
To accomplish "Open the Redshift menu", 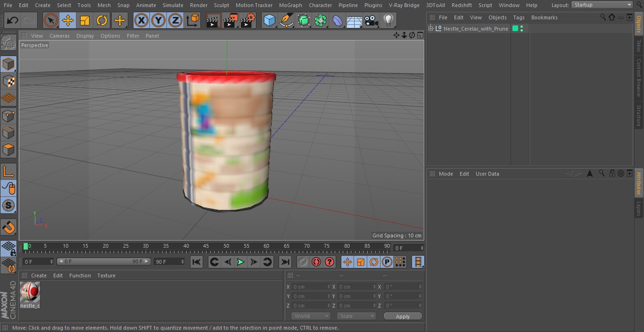I will [x=462, y=5].
